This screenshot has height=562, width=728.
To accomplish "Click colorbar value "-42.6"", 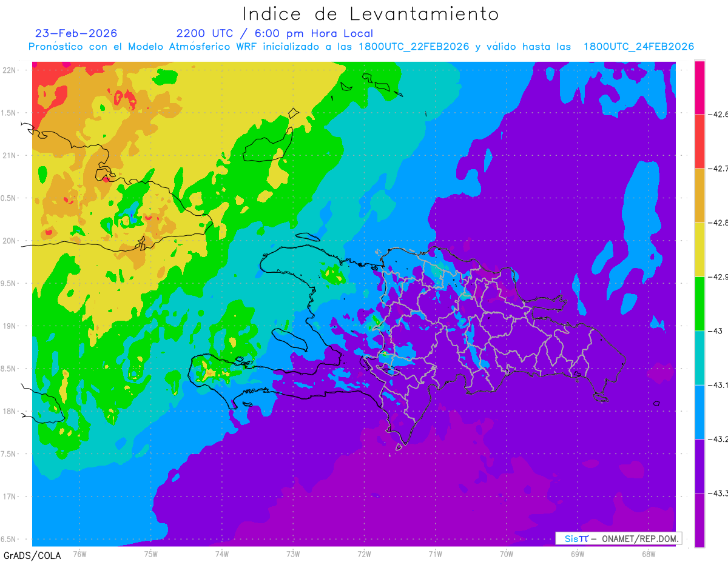I will [718, 114].
